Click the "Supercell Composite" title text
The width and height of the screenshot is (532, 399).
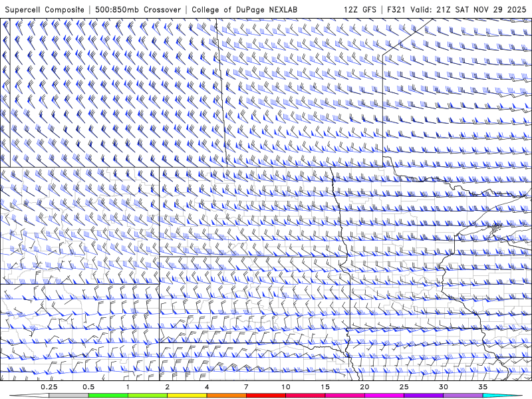click(45, 9)
